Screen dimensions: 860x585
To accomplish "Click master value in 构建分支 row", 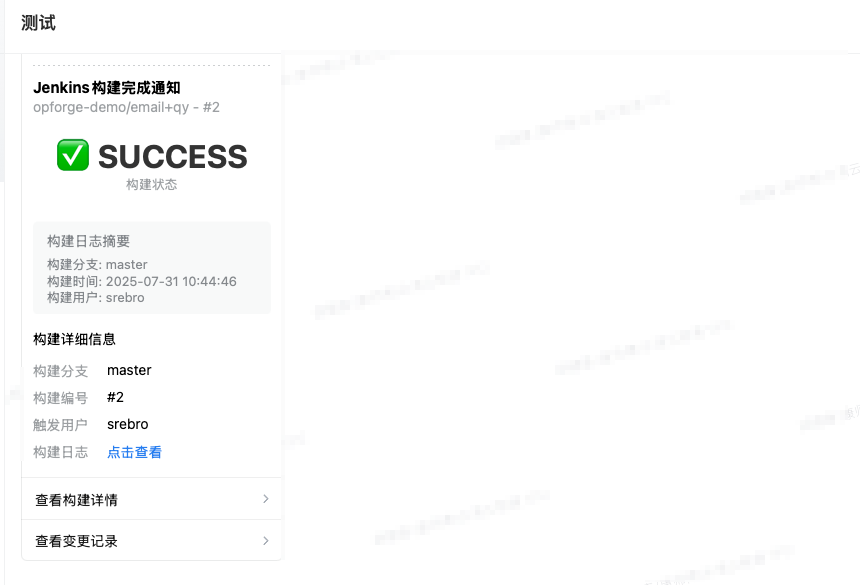I will [129, 370].
